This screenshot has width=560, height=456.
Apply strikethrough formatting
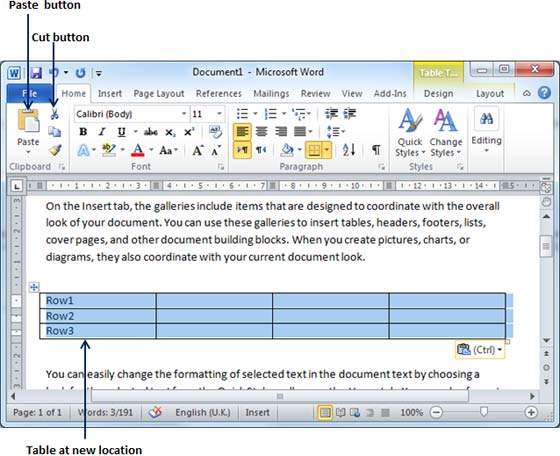151,132
